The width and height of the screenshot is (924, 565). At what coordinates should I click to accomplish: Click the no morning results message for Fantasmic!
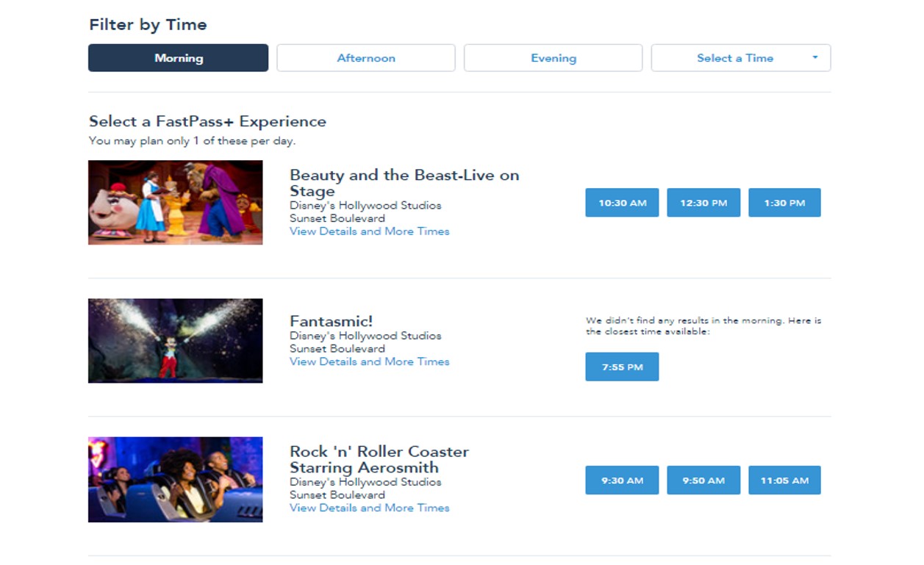[703, 325]
